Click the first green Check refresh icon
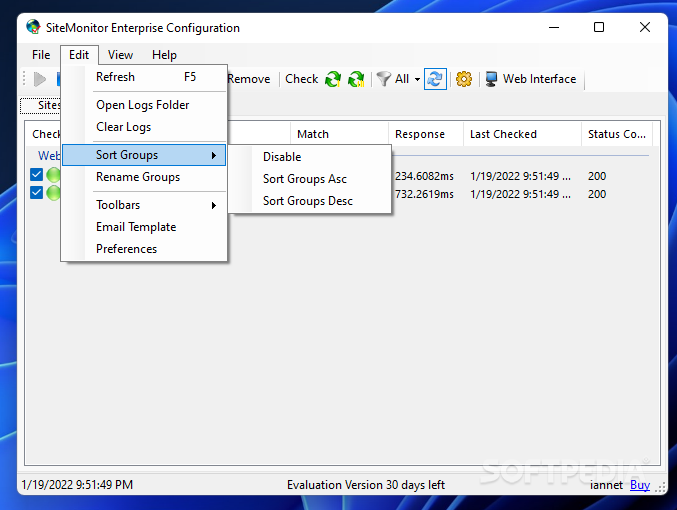677x510 pixels. 333,79
